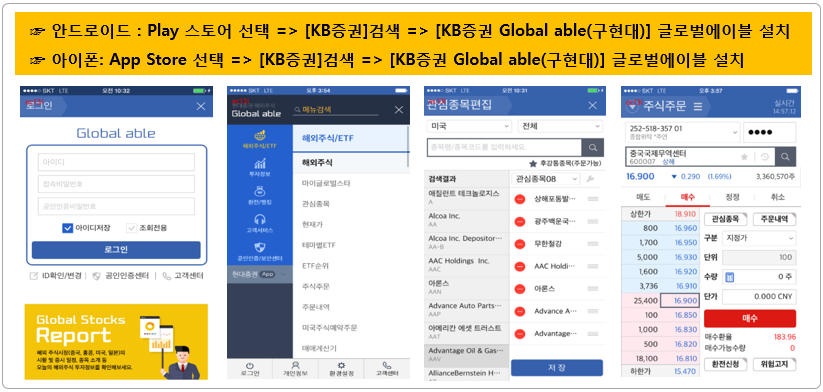Click the 저 장 save button
The image size is (823, 392).
coord(557,368)
